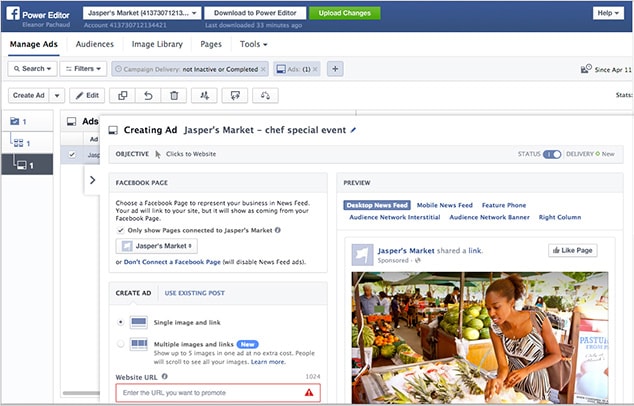Click the date range stats icon
634x406 pixels.
pos(586,69)
